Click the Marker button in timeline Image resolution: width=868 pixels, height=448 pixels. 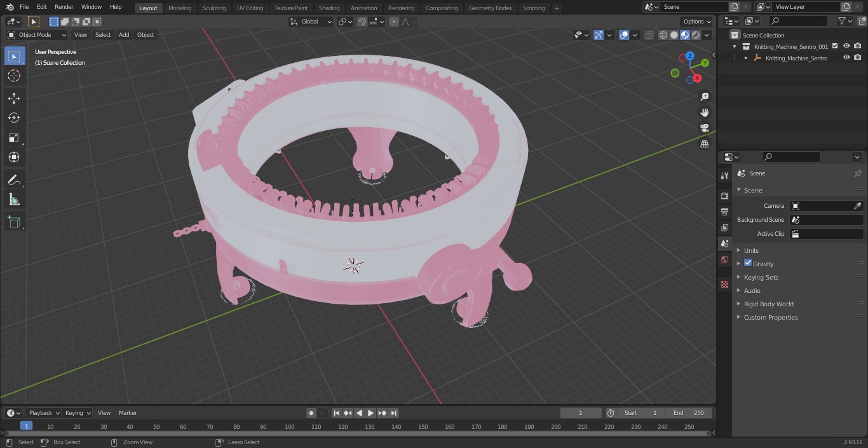[x=128, y=413]
